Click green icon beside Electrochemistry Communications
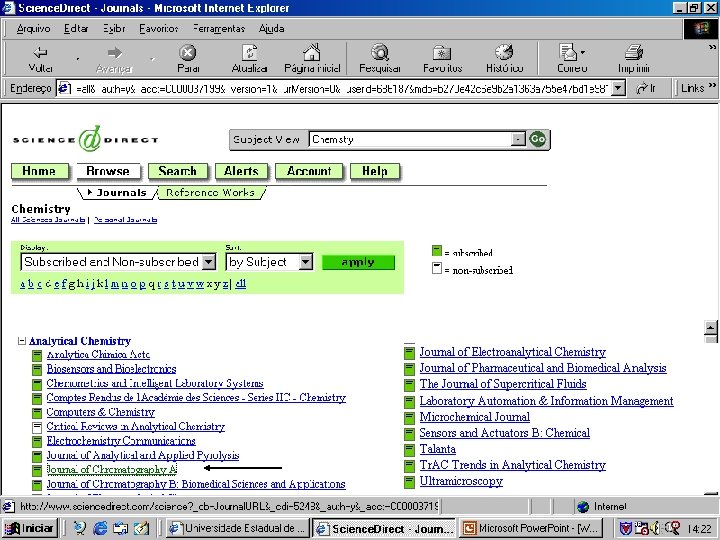720x540 pixels. [37, 442]
